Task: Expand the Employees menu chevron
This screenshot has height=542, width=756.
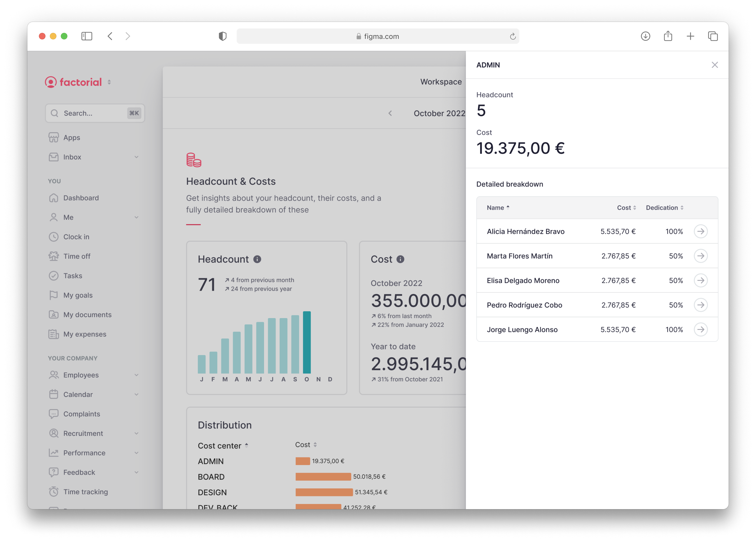Action: [x=136, y=375]
